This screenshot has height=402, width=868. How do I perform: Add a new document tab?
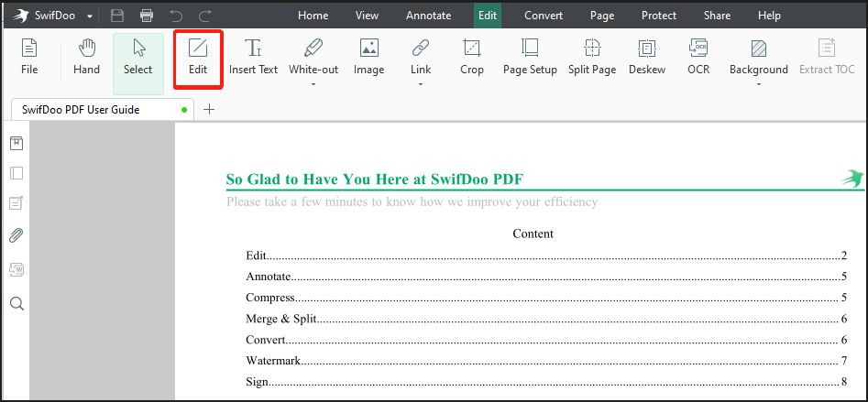[209, 110]
